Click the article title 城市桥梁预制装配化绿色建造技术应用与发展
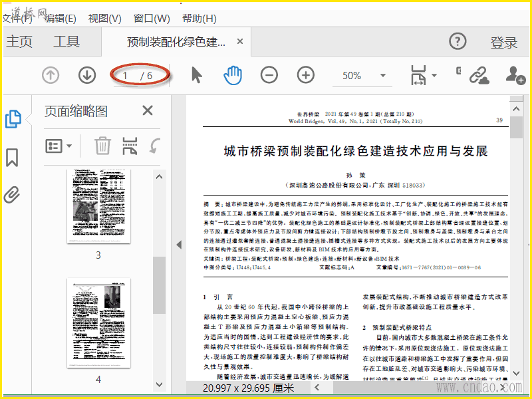 tap(356, 151)
